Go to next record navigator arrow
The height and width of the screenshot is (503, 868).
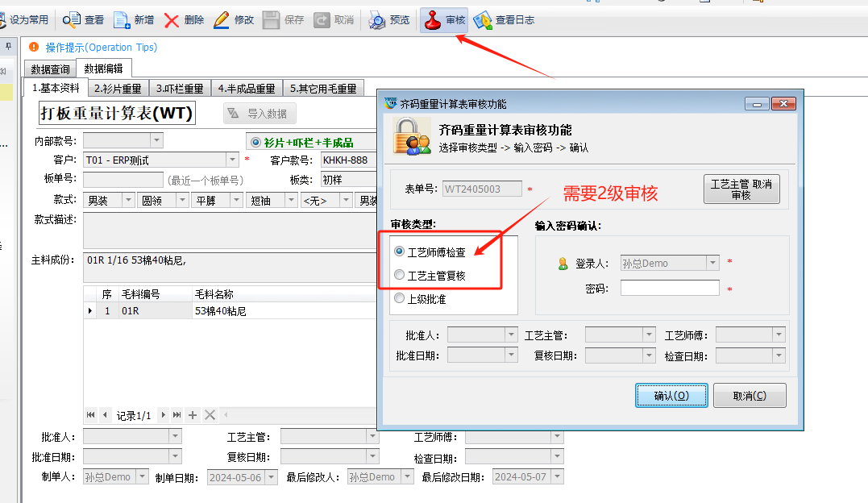(163, 415)
